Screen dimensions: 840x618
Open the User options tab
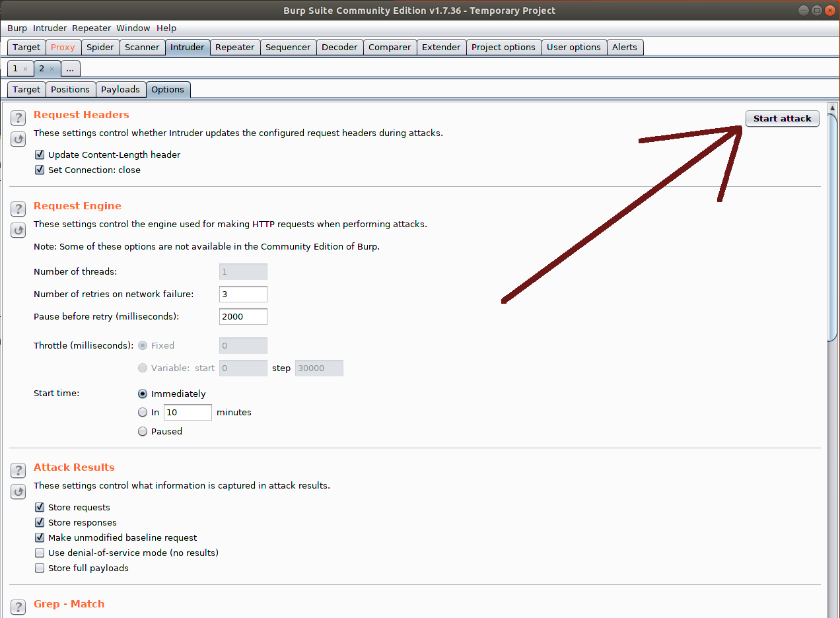tap(574, 47)
